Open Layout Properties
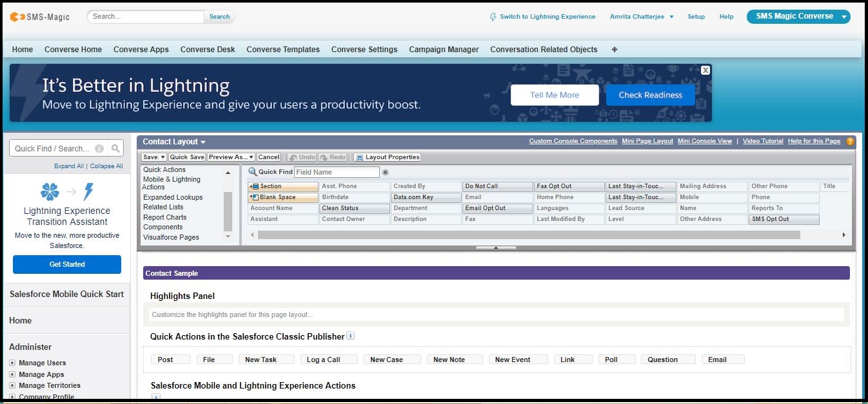 click(x=388, y=157)
